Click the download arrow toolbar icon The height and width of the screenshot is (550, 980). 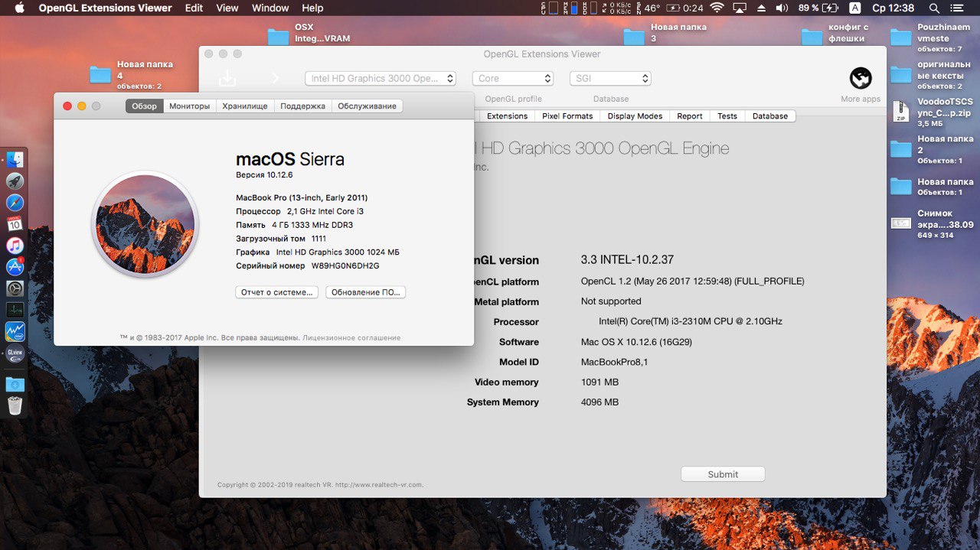(227, 78)
